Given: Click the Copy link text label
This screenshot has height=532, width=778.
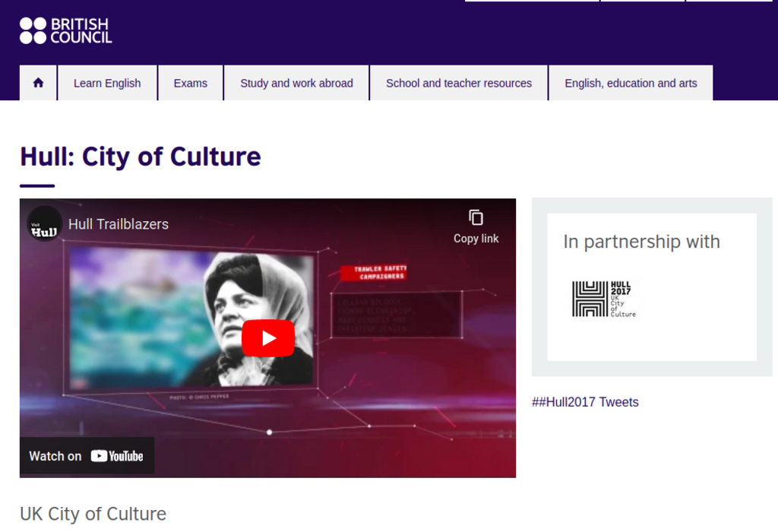Looking at the screenshot, I should pos(476,238).
